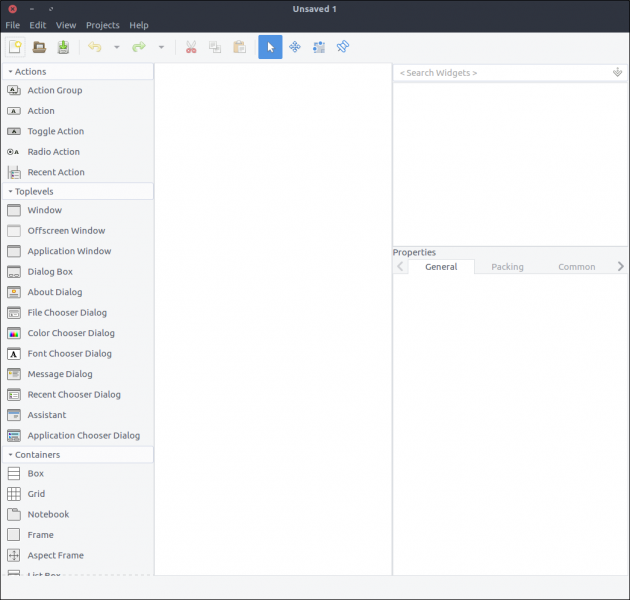Collapse the Toplevels palette section
The height and width of the screenshot is (600, 630).
10,191
